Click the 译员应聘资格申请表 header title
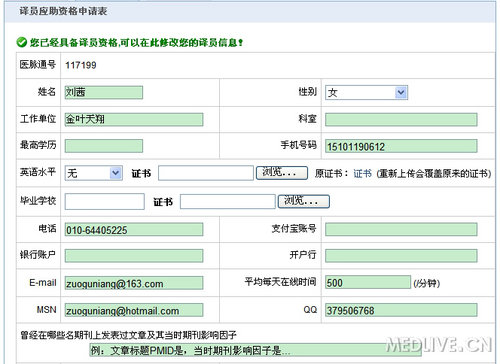The height and width of the screenshot is (364, 500). [63, 11]
